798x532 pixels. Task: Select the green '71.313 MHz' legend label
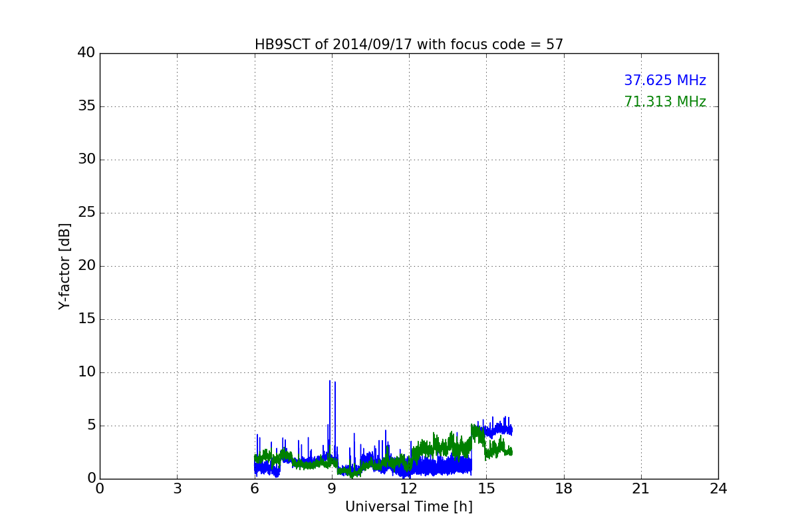click(665, 102)
